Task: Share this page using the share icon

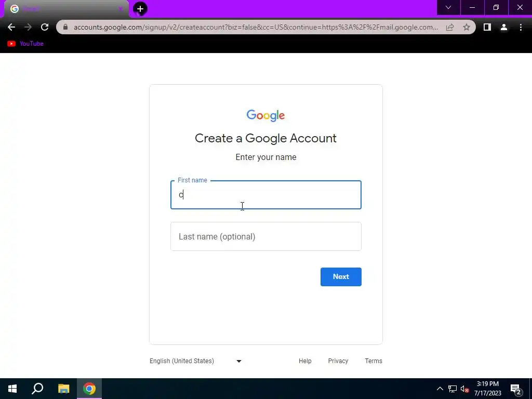Action: (x=450, y=27)
